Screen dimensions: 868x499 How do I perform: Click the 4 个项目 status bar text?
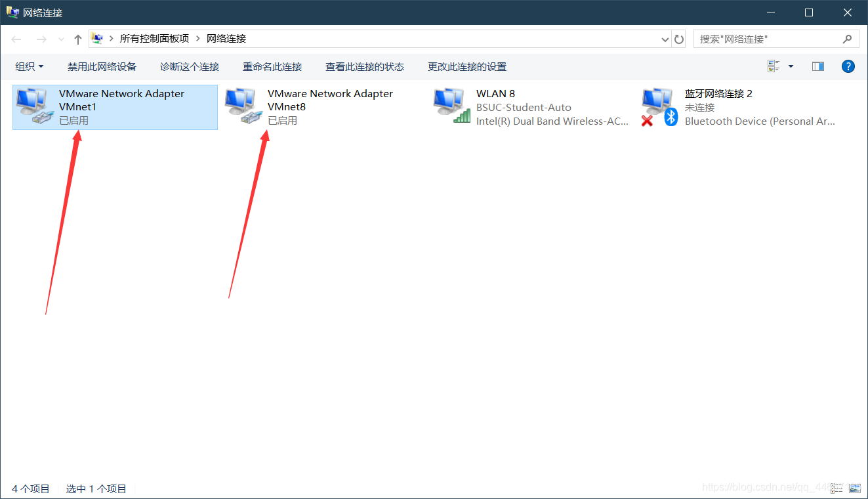(x=31, y=488)
